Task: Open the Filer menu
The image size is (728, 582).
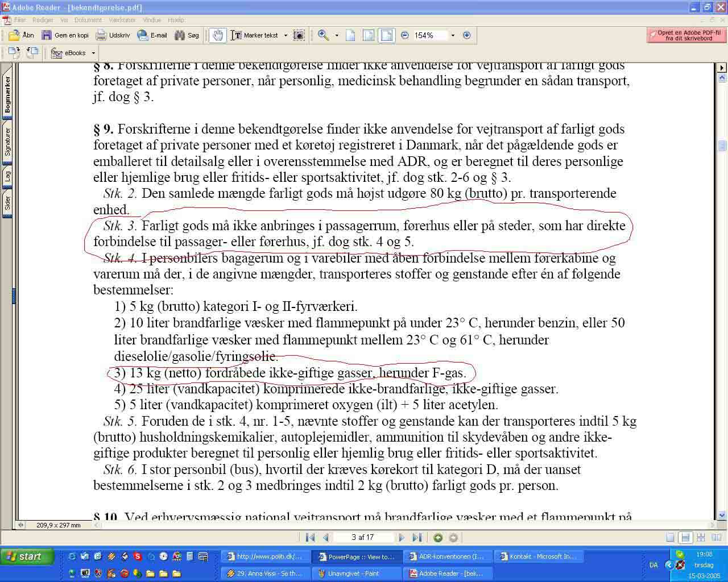Action: [x=20, y=20]
